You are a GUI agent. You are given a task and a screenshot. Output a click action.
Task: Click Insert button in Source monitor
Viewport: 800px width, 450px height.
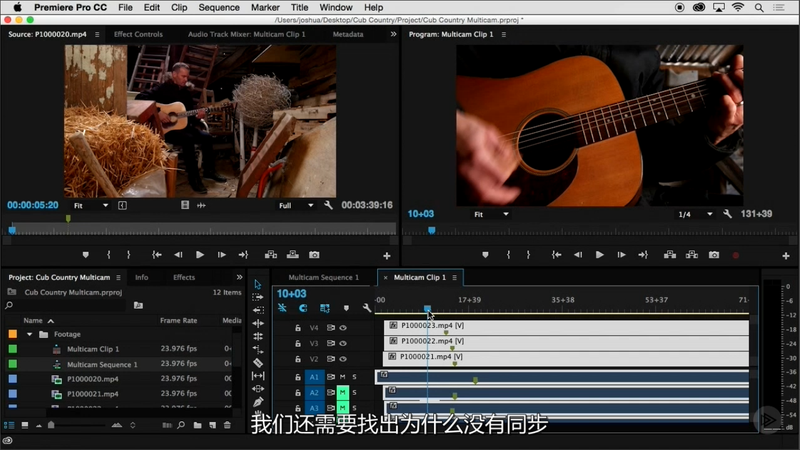(271, 255)
